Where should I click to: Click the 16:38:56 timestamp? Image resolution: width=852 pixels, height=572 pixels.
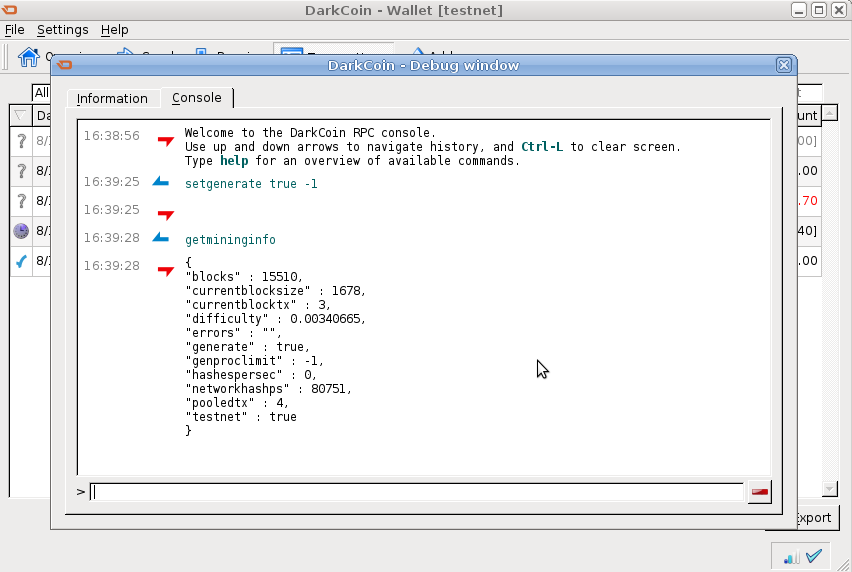pyautogui.click(x=111, y=135)
